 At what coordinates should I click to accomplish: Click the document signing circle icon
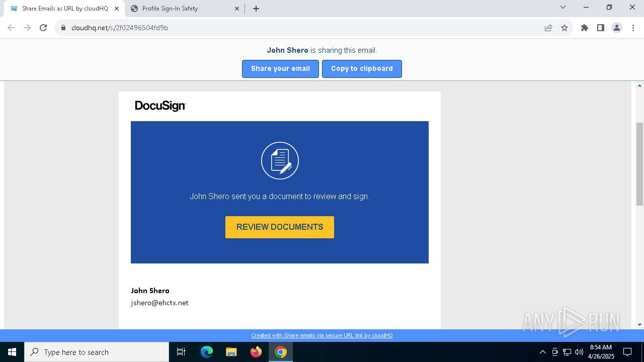[x=280, y=161]
